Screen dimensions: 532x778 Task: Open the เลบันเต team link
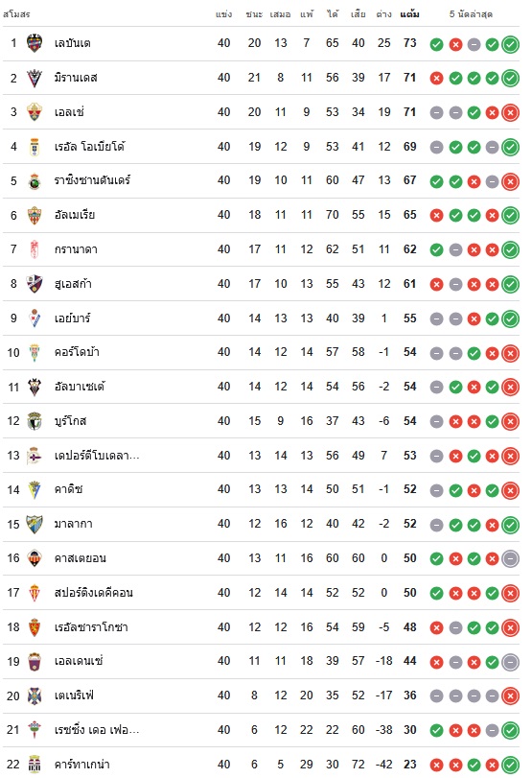73,43
